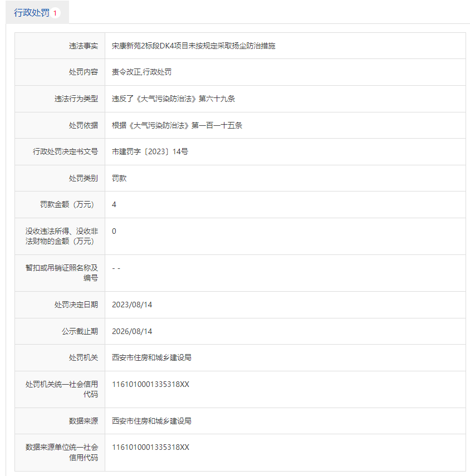Select the 处罚决定日期 label
Screen dimensions: 470x476
pyautogui.click(x=76, y=305)
